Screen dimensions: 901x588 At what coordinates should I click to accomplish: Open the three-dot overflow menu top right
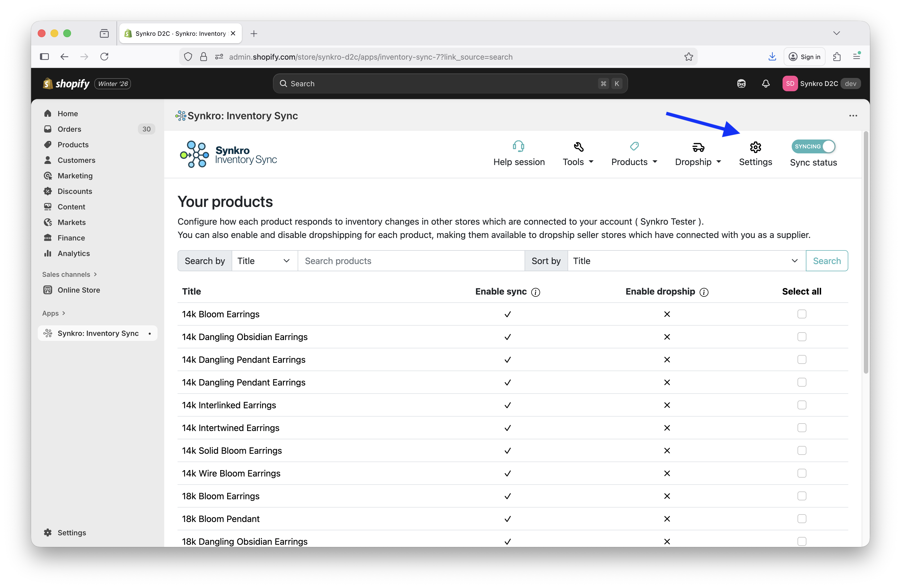pyautogui.click(x=853, y=116)
